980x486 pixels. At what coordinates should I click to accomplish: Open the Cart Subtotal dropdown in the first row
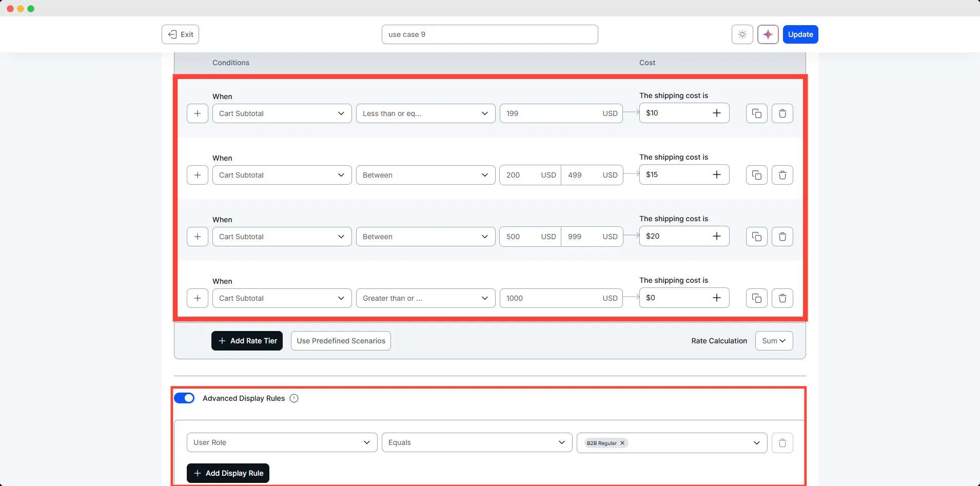281,113
